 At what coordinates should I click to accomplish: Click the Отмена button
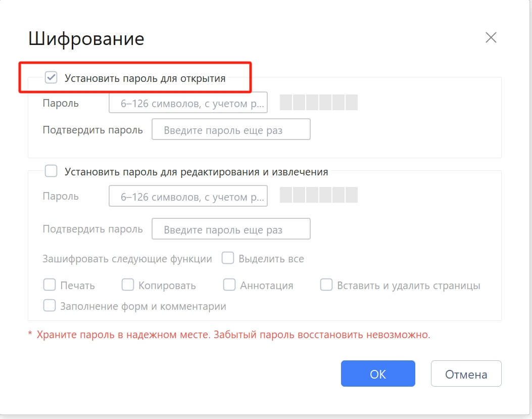point(465,374)
